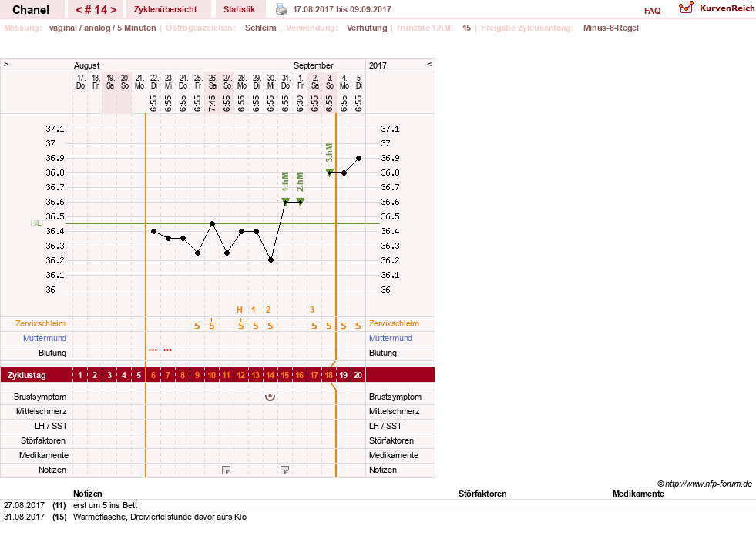This screenshot has width=756, height=539.
Task: Click the left LH / SST row label
Action: [x=51, y=426]
